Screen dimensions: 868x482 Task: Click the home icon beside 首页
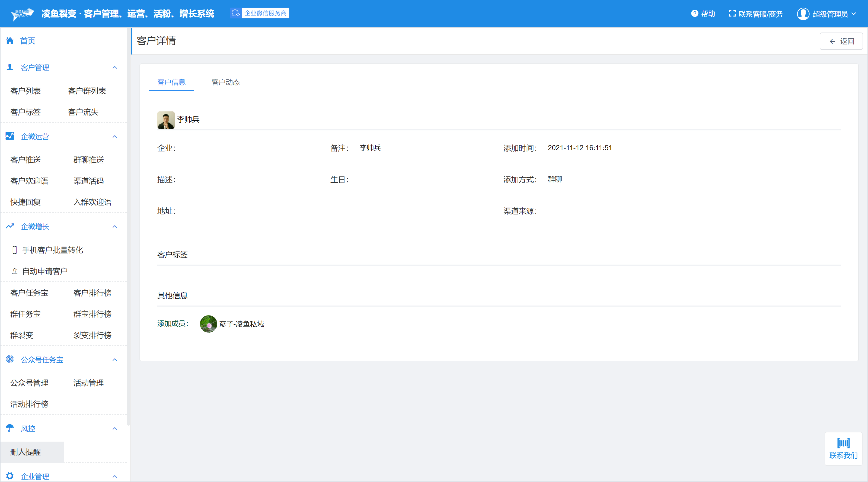pos(10,41)
